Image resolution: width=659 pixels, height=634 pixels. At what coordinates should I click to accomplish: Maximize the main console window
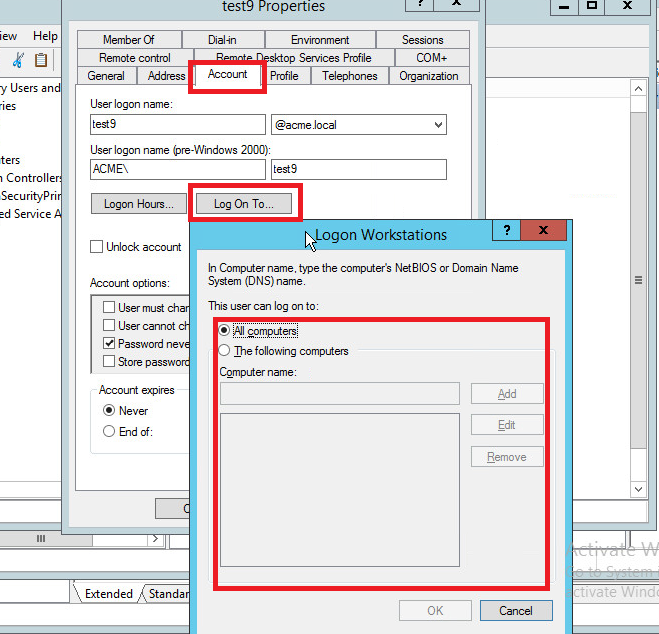tap(592, 6)
